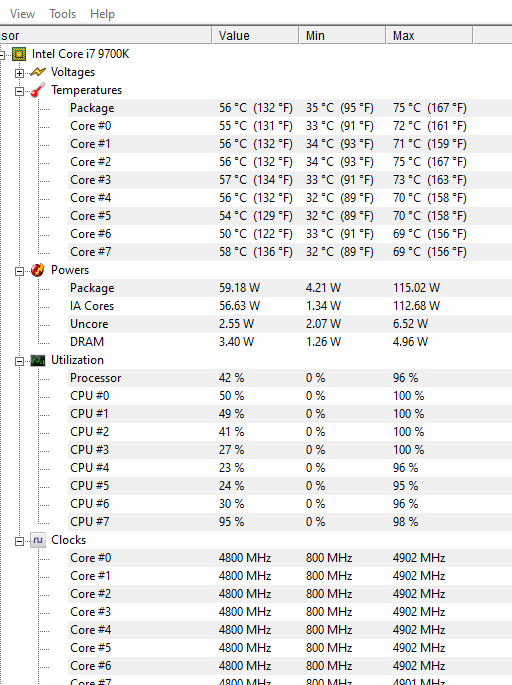Click the Value column header
Screen dimensions: 512x685
255,35
